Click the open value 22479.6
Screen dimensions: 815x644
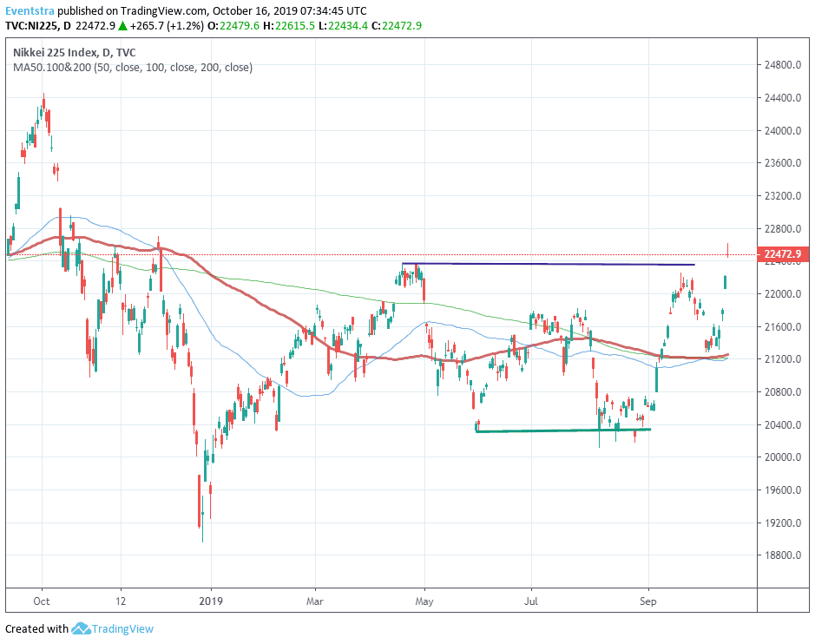tap(239, 25)
